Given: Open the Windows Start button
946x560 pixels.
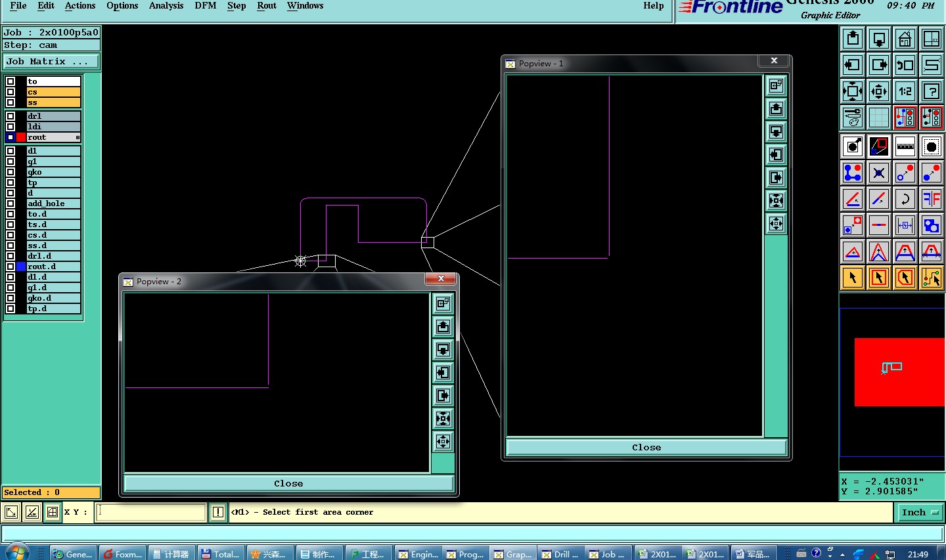Looking at the screenshot, I should (16, 553).
